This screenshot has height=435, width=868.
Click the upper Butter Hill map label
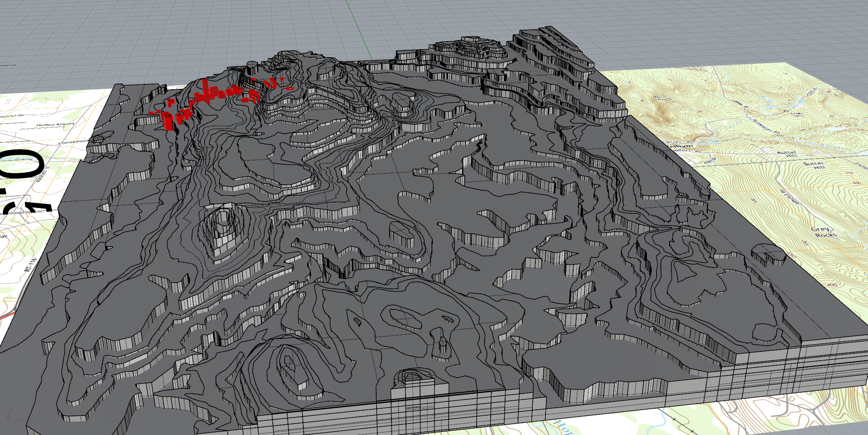(x=787, y=154)
